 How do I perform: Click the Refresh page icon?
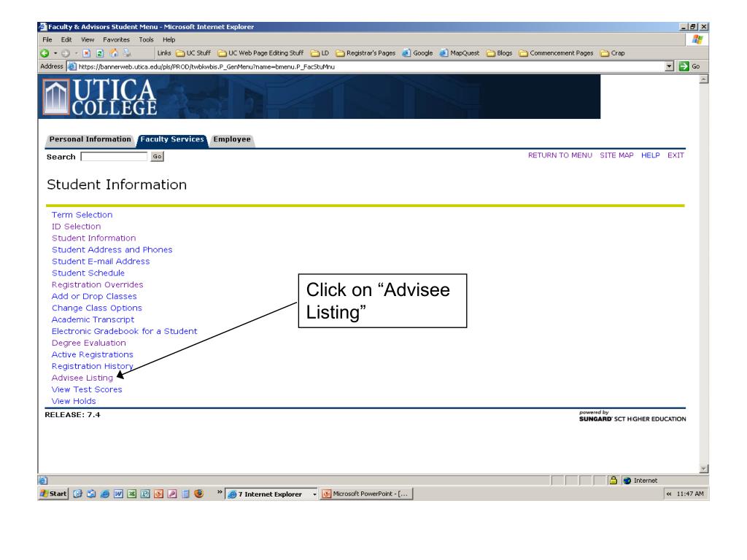point(100,53)
